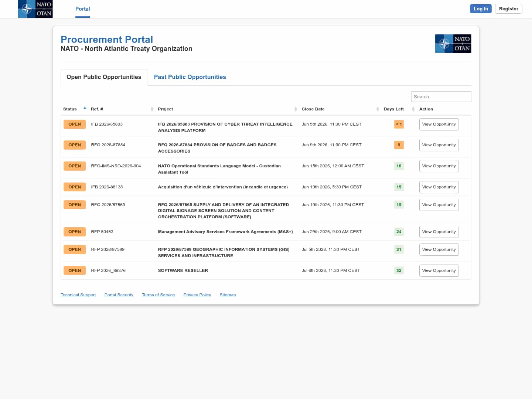The width and height of the screenshot is (532, 399).
Task: View Opportunity for RFP 80463
Action: point(439,232)
